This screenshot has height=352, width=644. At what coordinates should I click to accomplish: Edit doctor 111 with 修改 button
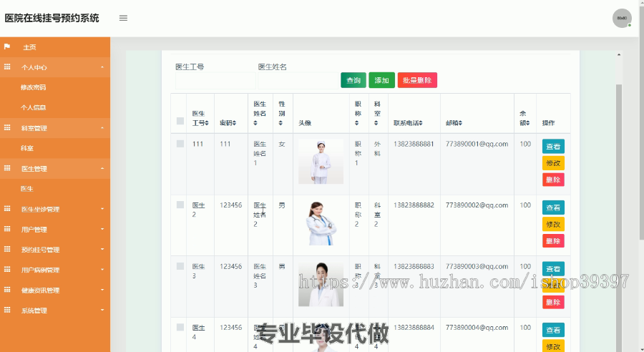tap(553, 163)
